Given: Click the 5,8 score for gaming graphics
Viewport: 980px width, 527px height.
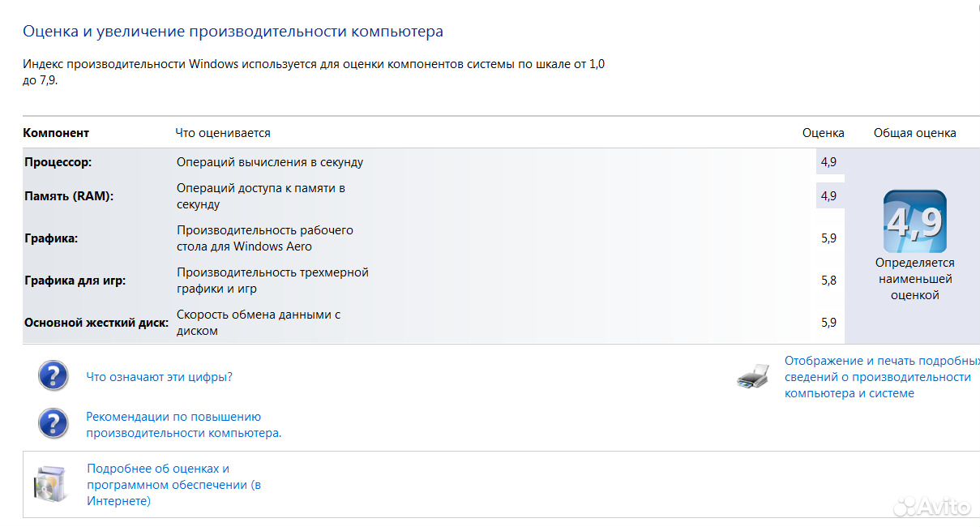Looking at the screenshot, I should pyautogui.click(x=828, y=281).
